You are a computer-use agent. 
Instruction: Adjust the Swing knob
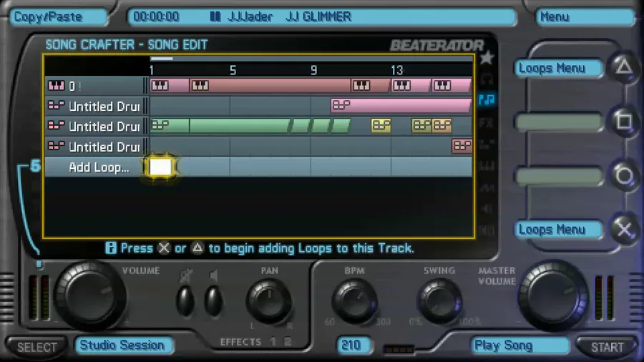[439, 302]
